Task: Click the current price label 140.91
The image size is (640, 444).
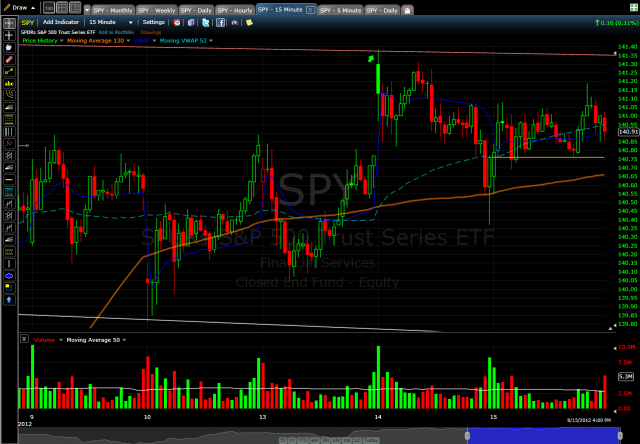Action: 628,132
